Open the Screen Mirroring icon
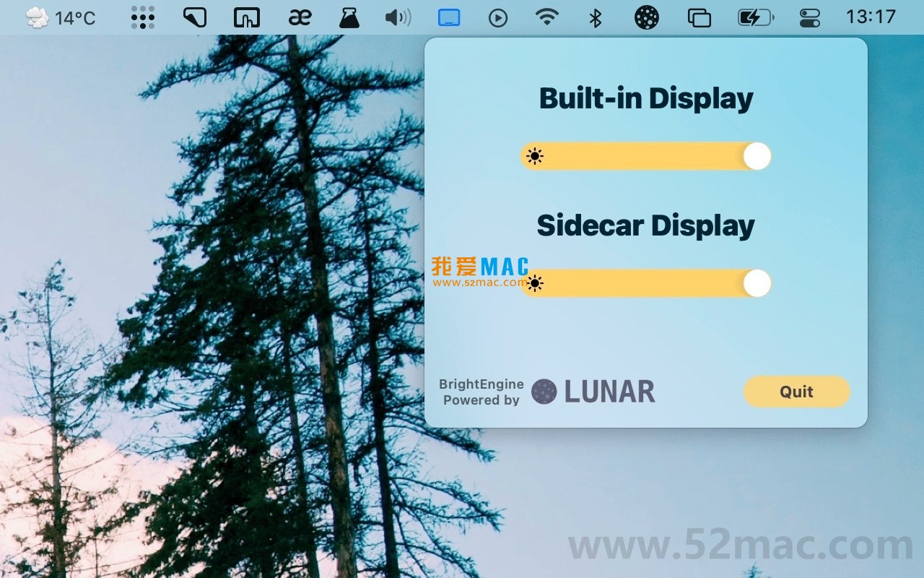Image resolution: width=924 pixels, height=578 pixels. pos(699,17)
